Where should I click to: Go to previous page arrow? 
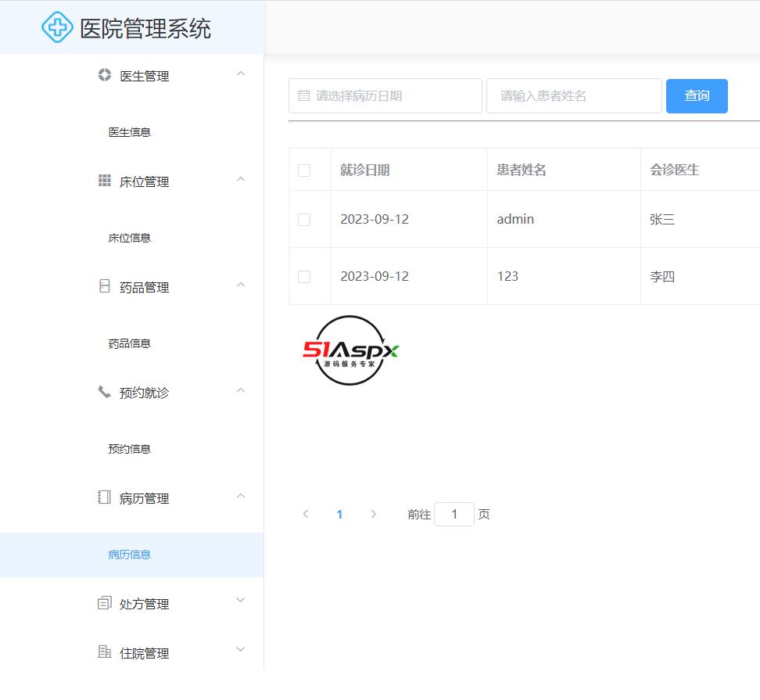[x=306, y=514]
